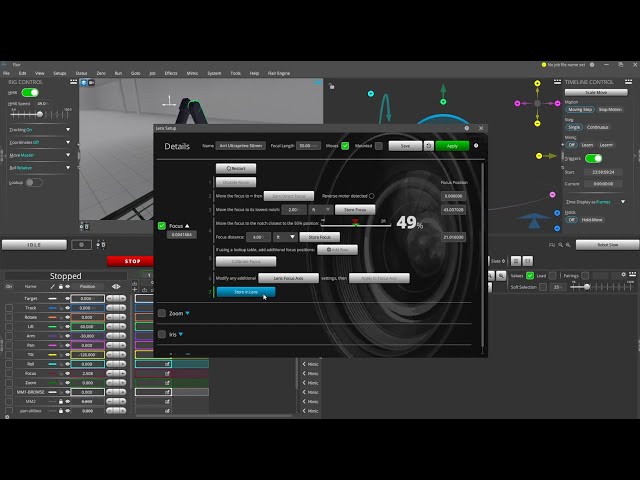
Task: Toggle the eye visibility for the Lift axis
Action: click(x=67, y=327)
